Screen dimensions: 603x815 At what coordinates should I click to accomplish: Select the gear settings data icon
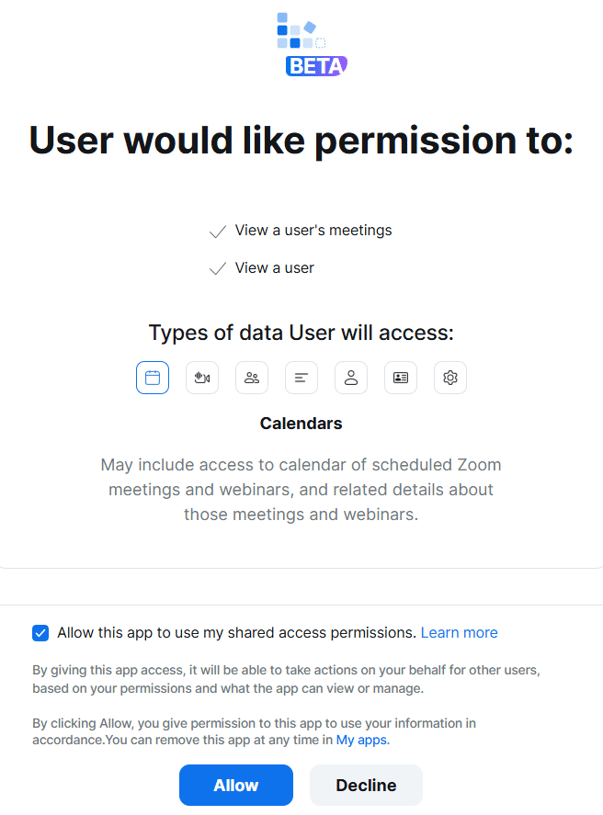pyautogui.click(x=450, y=377)
